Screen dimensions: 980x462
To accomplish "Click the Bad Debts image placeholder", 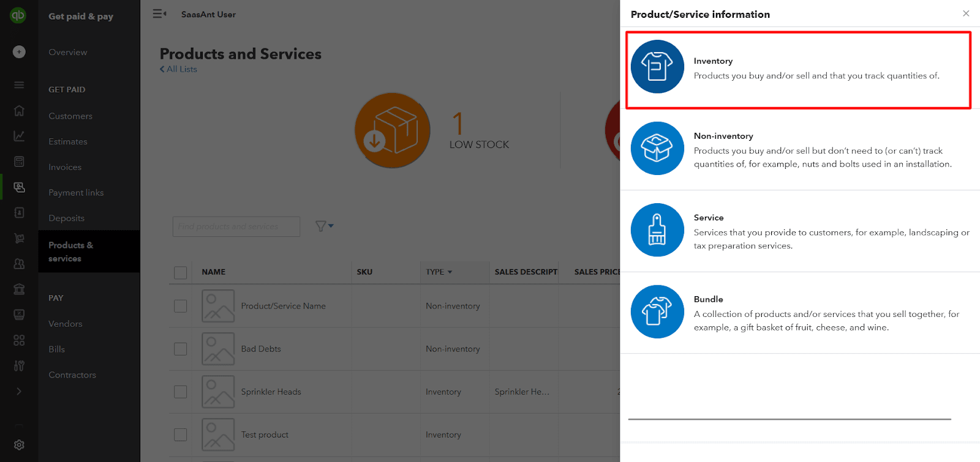I will click(x=218, y=349).
